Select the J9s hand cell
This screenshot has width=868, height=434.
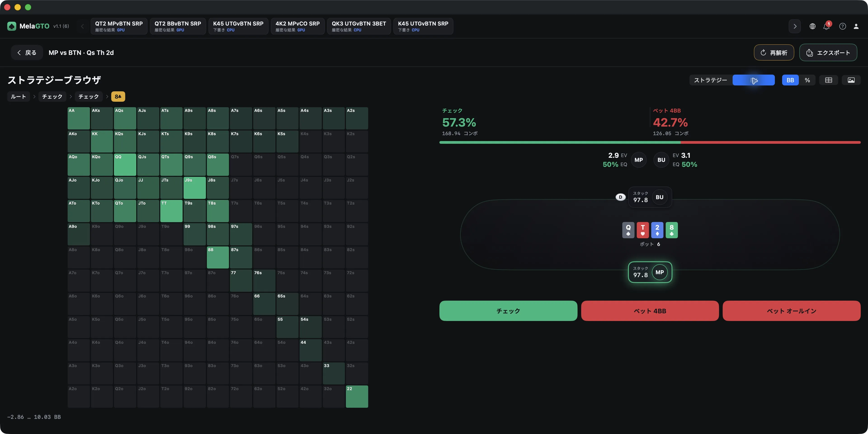[194, 188]
